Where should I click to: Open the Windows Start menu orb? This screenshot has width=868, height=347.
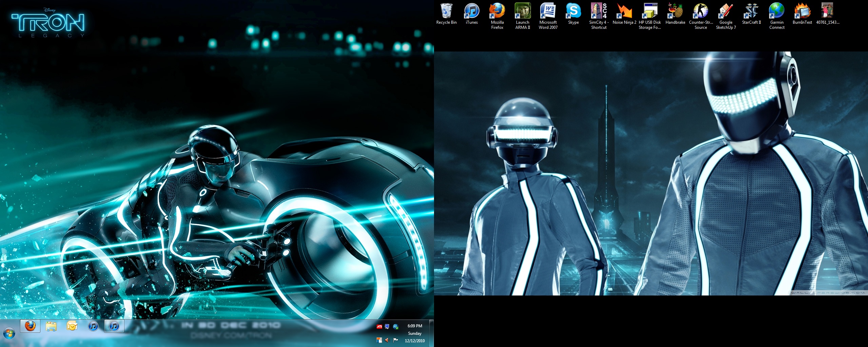9,333
